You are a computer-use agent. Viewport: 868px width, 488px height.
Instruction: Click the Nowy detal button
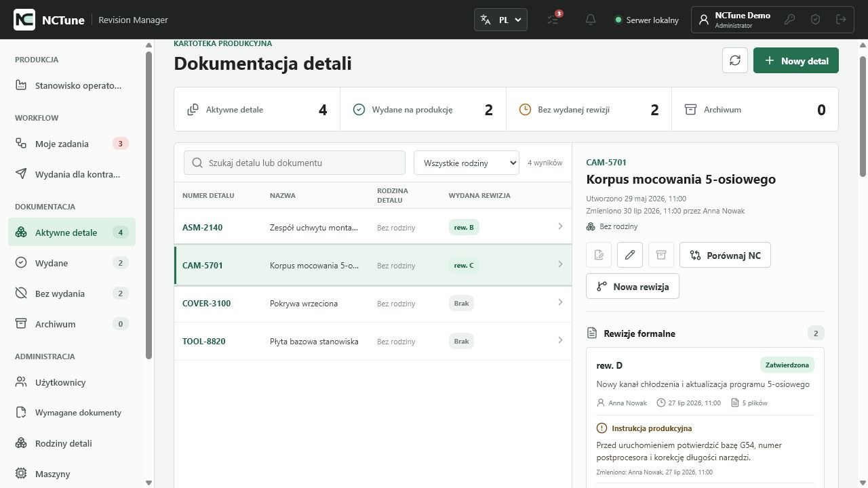point(796,60)
